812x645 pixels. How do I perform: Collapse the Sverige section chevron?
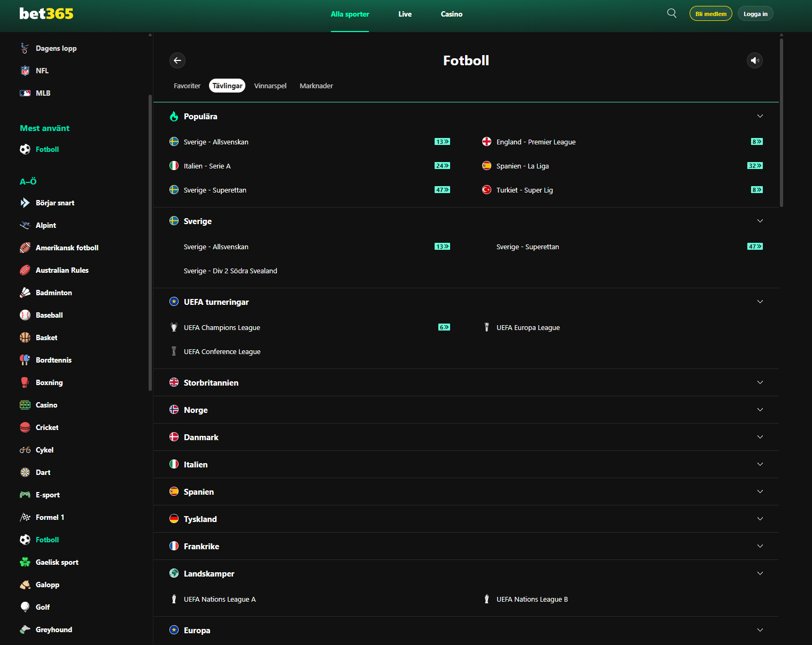(760, 221)
